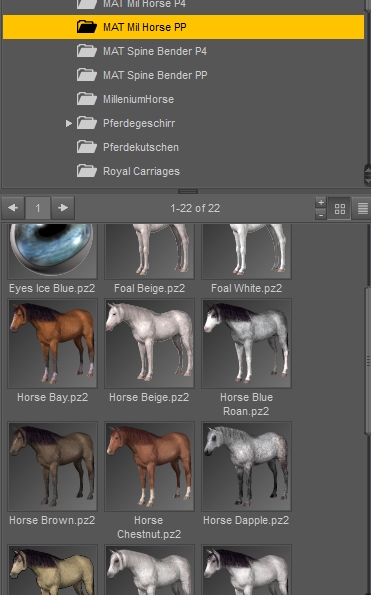Click the MilleniumHorse folder icon

point(86,99)
